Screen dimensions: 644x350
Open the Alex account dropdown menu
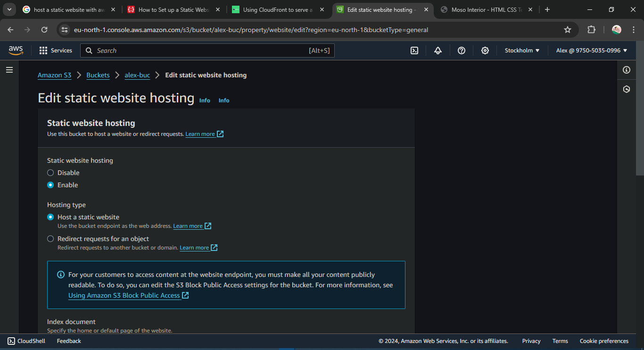[x=592, y=50]
